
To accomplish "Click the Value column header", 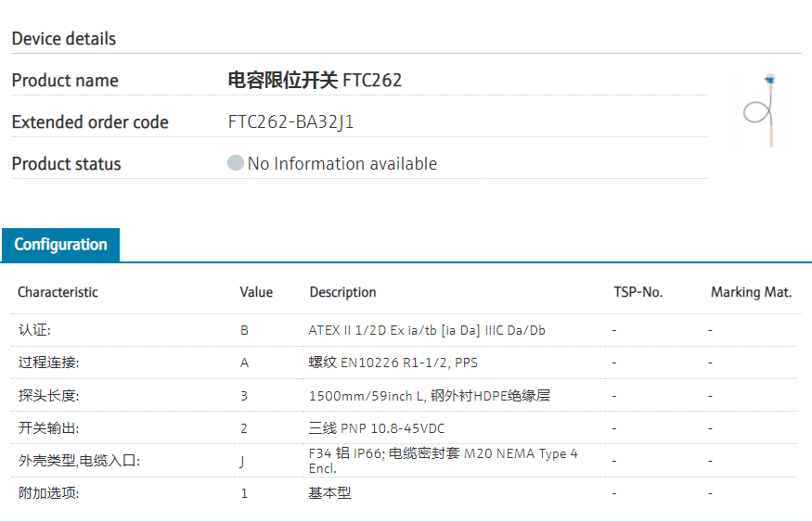I will 256,292.
